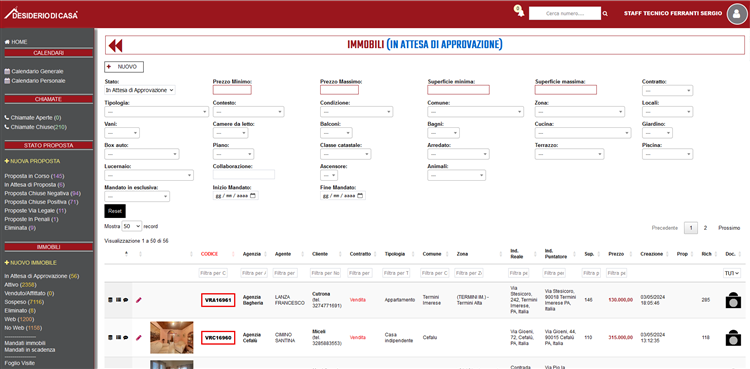
Task: Click the Desiderio di Casa logo
Action: 41,13
